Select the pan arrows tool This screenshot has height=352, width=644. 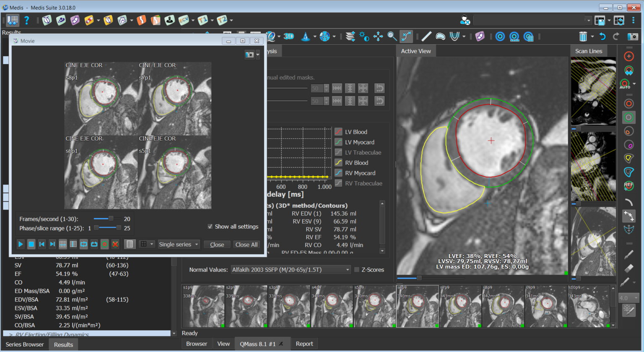point(378,37)
